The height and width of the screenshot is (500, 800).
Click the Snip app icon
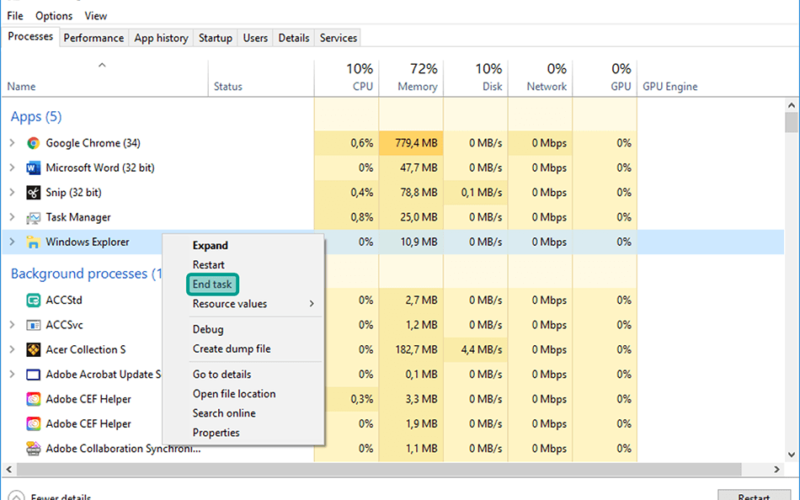click(33, 193)
